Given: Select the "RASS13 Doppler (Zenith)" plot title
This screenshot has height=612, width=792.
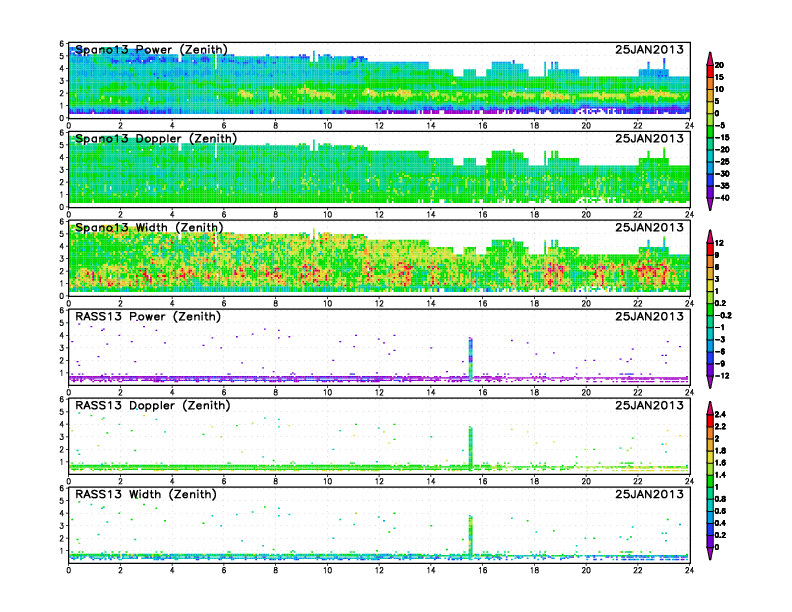Looking at the screenshot, I should click(152, 405).
